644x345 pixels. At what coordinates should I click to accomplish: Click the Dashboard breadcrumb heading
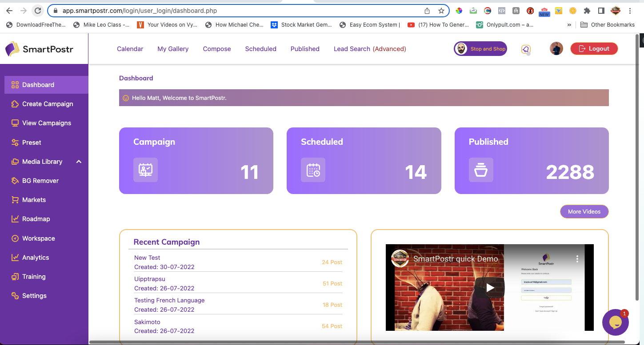pyautogui.click(x=136, y=78)
